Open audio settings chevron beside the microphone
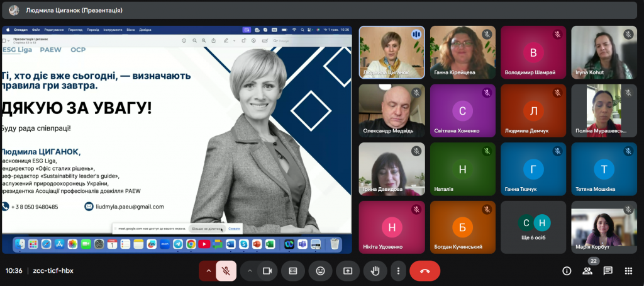The image size is (644, 286). [208, 271]
